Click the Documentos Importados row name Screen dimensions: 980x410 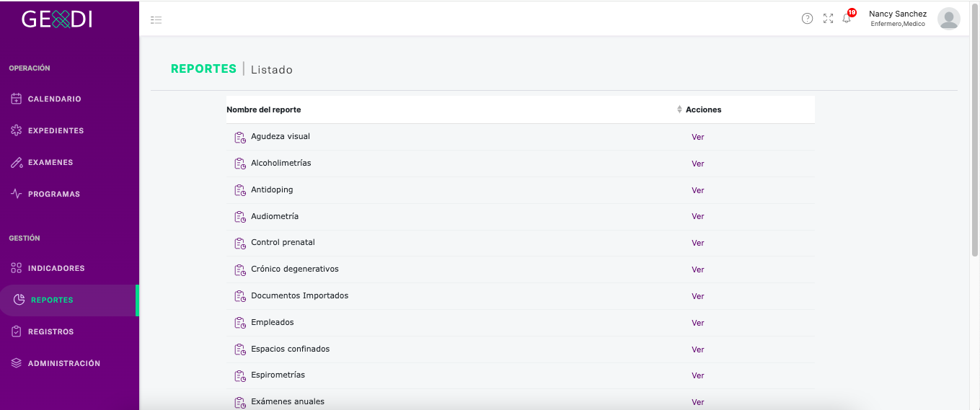[x=300, y=295]
